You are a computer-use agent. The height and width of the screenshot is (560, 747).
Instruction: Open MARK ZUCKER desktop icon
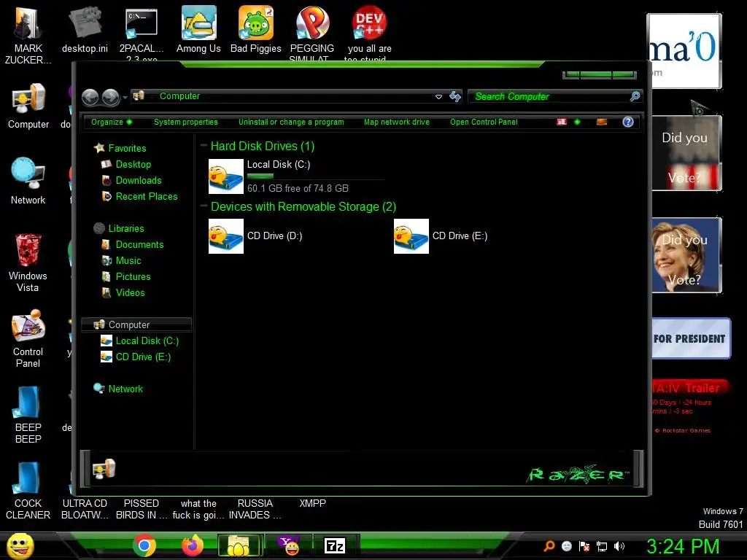click(28, 35)
